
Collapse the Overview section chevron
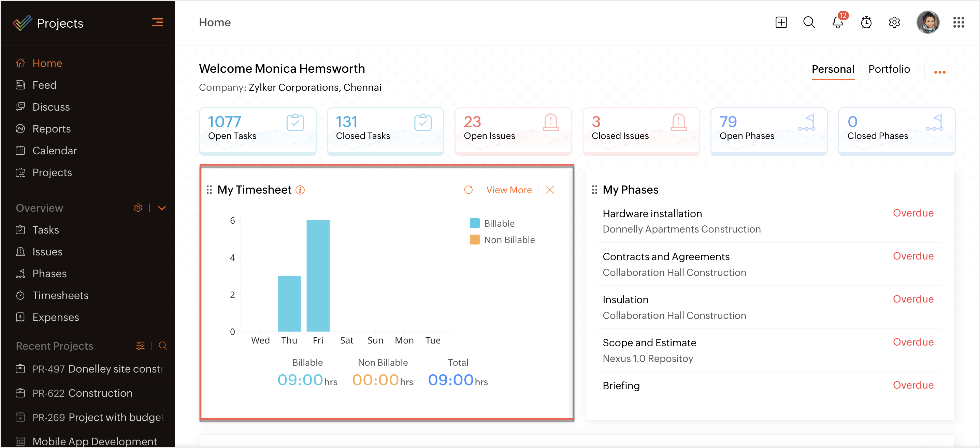[162, 208]
